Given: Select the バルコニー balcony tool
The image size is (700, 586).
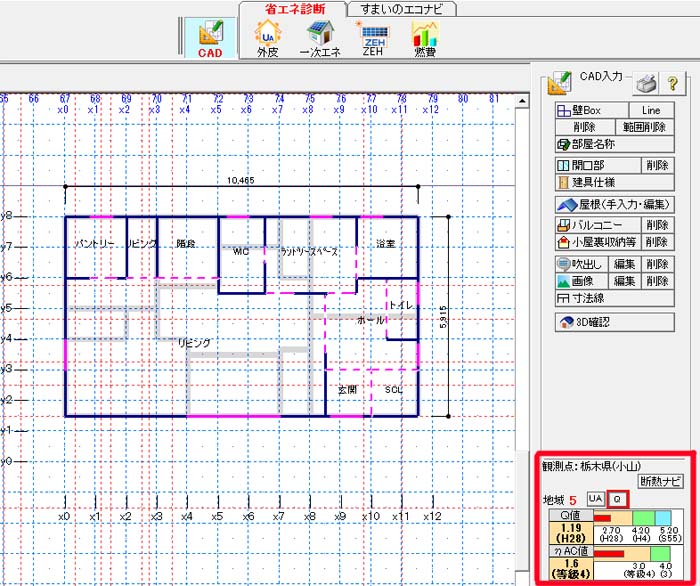Looking at the screenshot, I should click(598, 225).
